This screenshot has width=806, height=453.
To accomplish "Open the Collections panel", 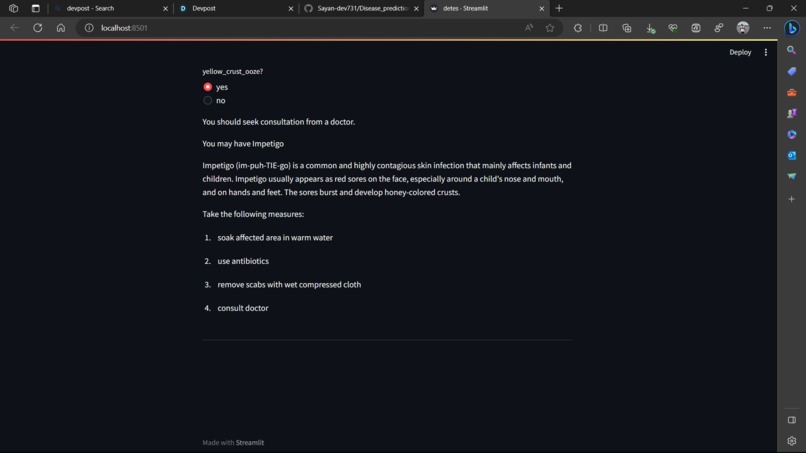I will pyautogui.click(x=627, y=28).
